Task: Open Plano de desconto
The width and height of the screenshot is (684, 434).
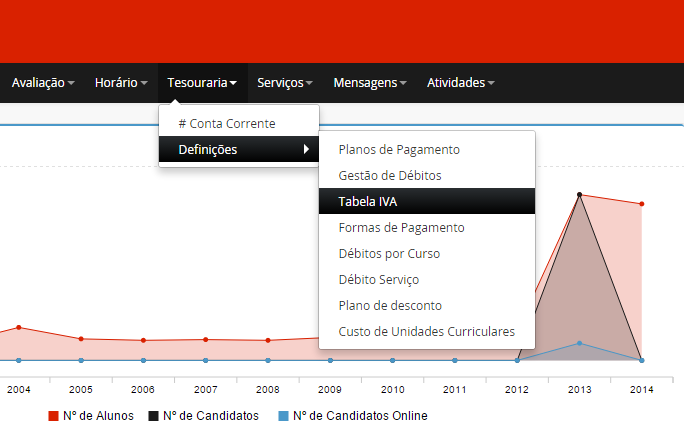Action: [390, 306]
